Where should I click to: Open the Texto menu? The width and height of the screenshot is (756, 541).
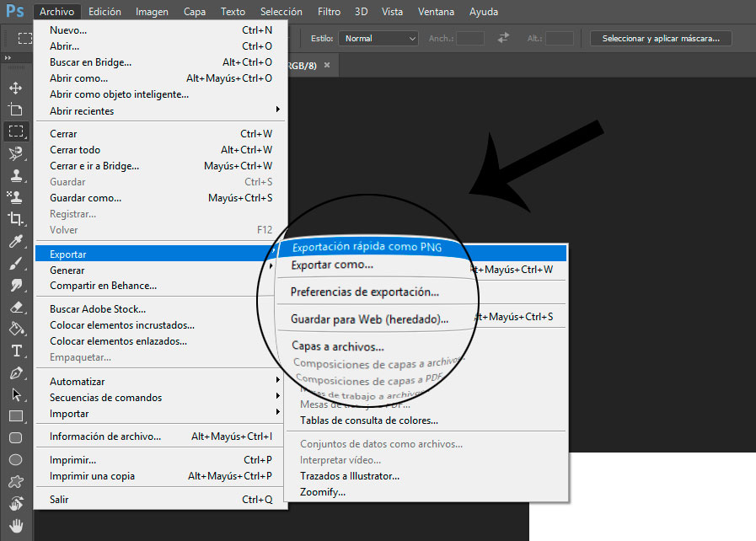(233, 12)
